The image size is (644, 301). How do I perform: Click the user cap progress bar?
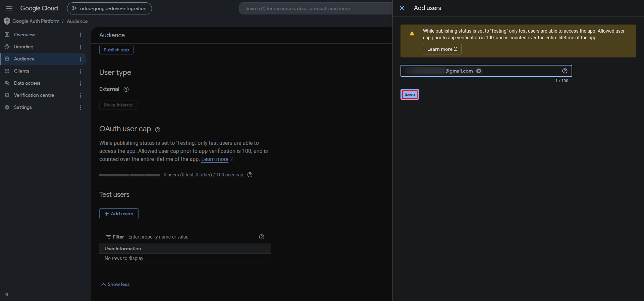(129, 175)
